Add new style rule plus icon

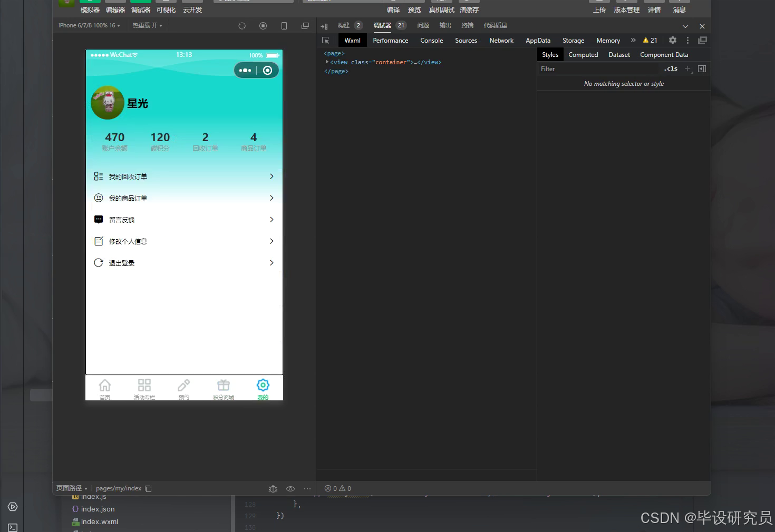tap(687, 69)
